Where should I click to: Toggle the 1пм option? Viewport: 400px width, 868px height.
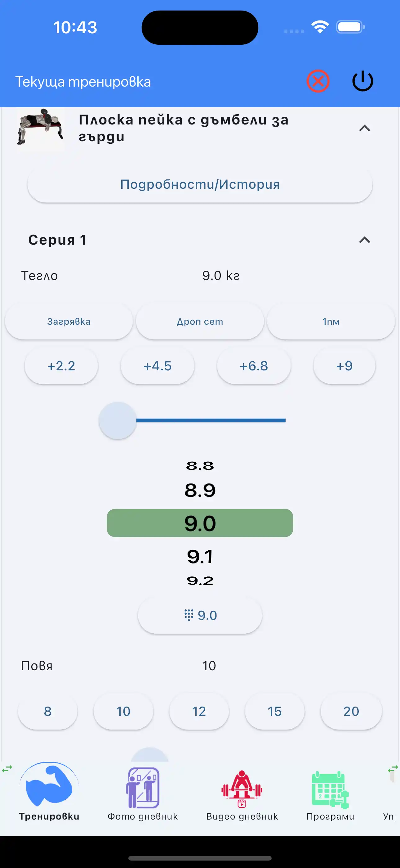tap(331, 321)
